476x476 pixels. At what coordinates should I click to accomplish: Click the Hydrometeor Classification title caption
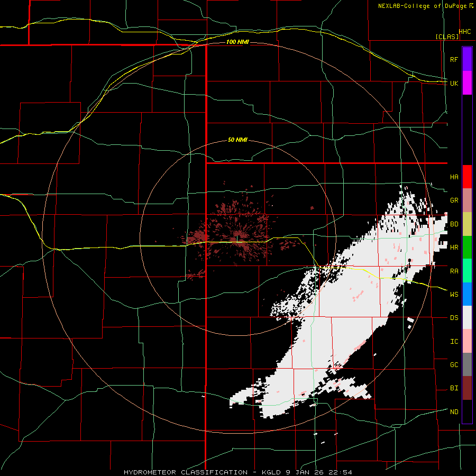pyautogui.click(x=238, y=472)
